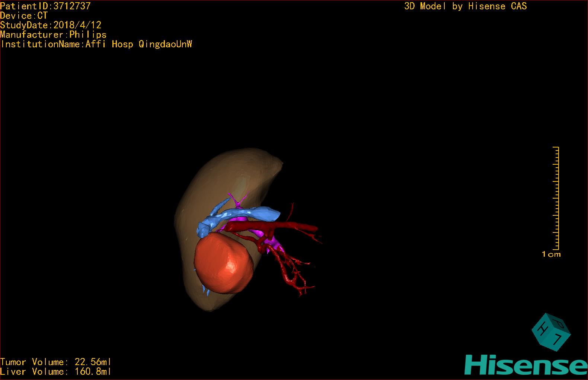Click the "PatientID:3712737" text

tap(45, 6)
